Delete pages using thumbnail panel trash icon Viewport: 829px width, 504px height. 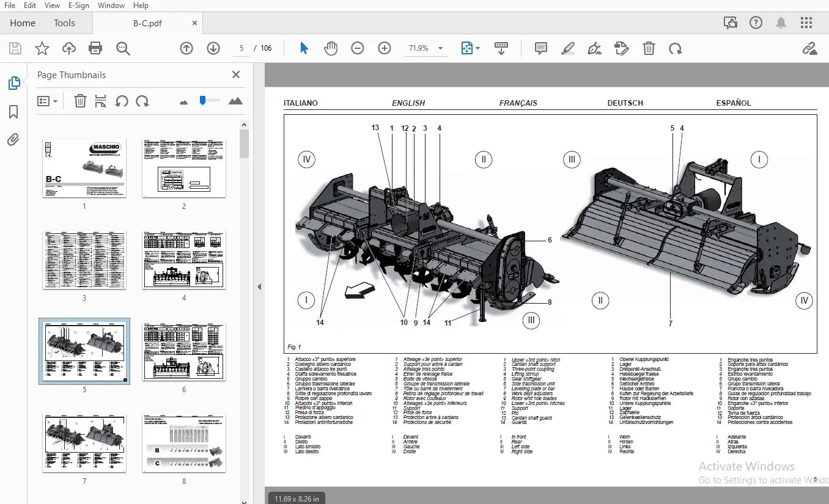point(80,101)
